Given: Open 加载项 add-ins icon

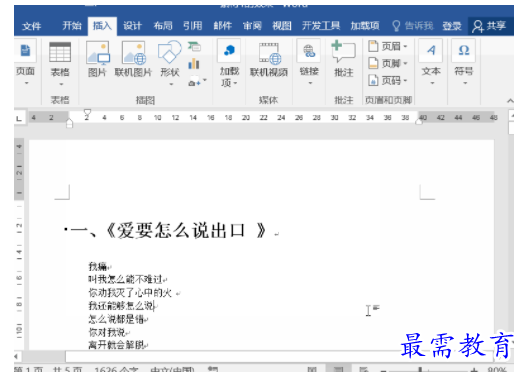Looking at the screenshot, I should coord(229,51).
